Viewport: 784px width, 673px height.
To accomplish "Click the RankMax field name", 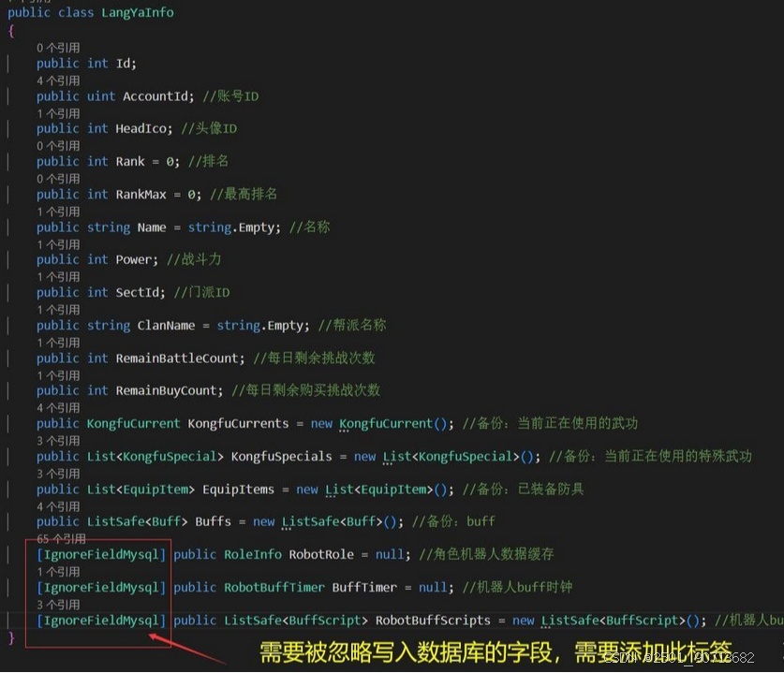I will tap(141, 195).
